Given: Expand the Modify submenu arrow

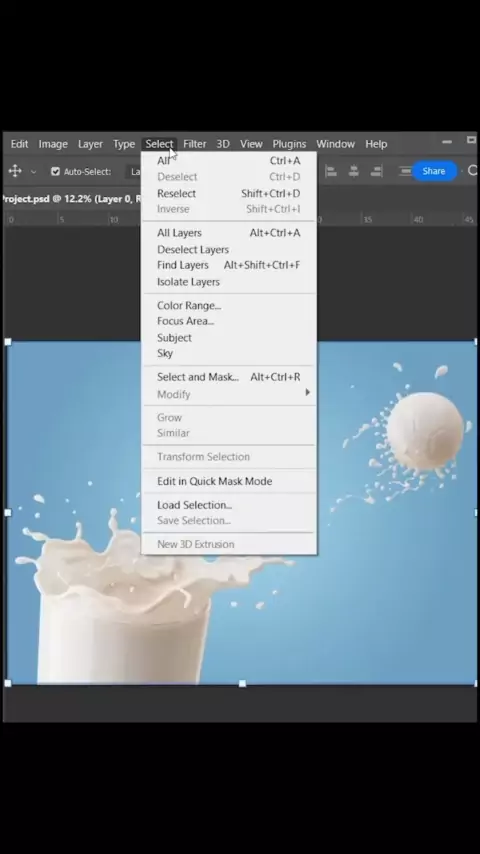Looking at the screenshot, I should (x=308, y=392).
